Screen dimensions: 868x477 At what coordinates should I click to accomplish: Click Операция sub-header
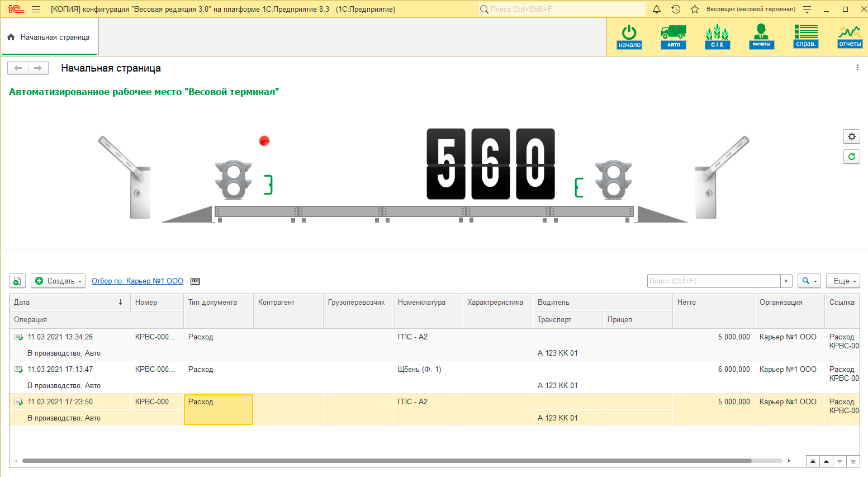96,319
